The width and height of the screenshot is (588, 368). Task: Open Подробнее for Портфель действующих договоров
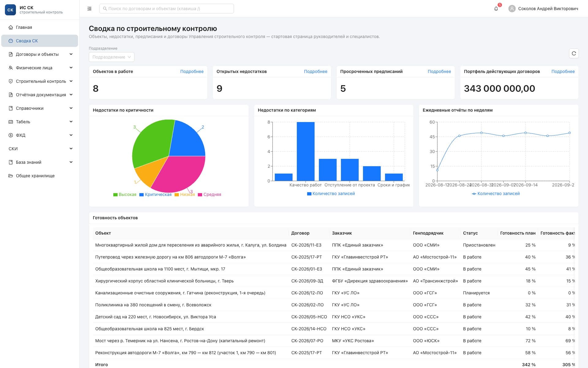pos(563,71)
